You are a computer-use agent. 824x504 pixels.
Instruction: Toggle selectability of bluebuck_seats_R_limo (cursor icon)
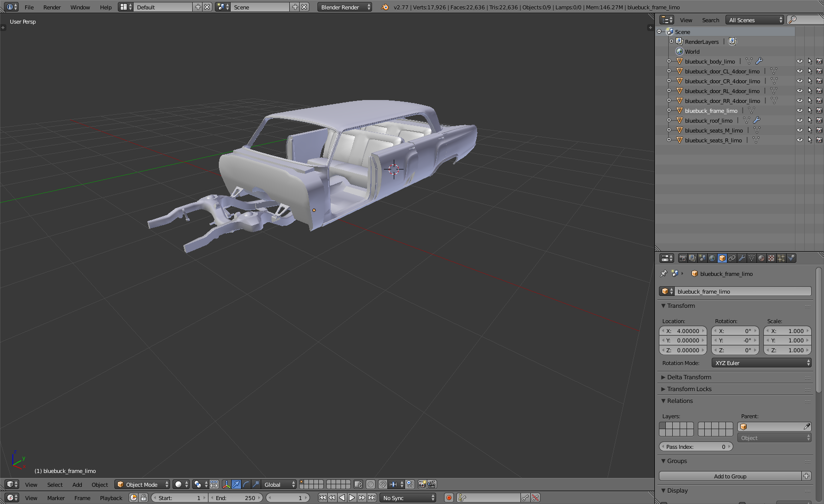[x=809, y=140]
